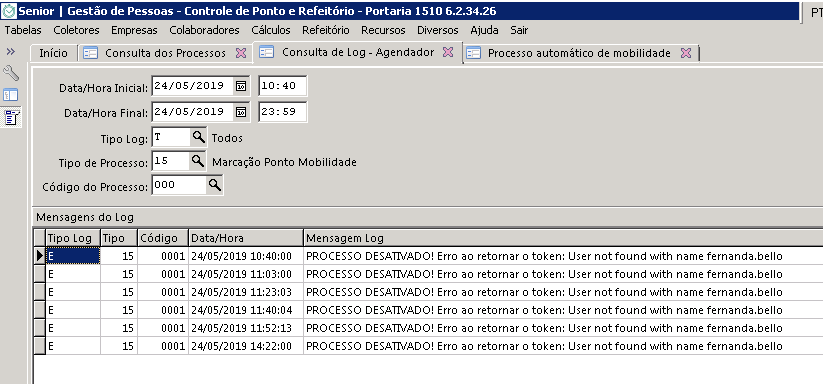Open the Coletores menu
The image size is (823, 384).
[76, 30]
